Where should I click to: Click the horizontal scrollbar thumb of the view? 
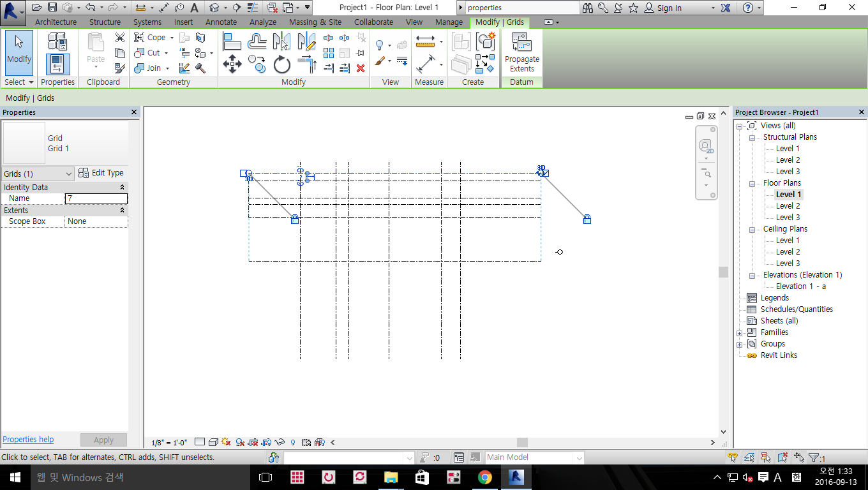click(x=523, y=442)
